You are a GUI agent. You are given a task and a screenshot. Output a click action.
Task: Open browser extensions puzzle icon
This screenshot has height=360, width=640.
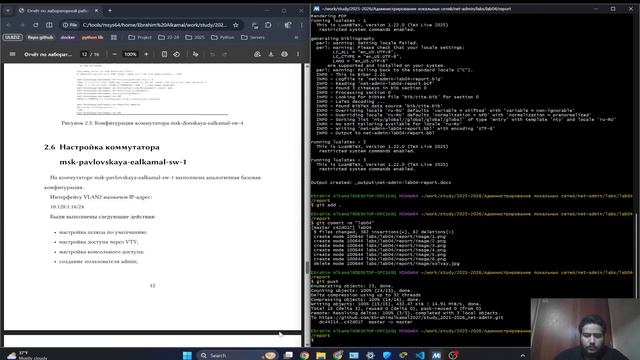(x=268, y=25)
